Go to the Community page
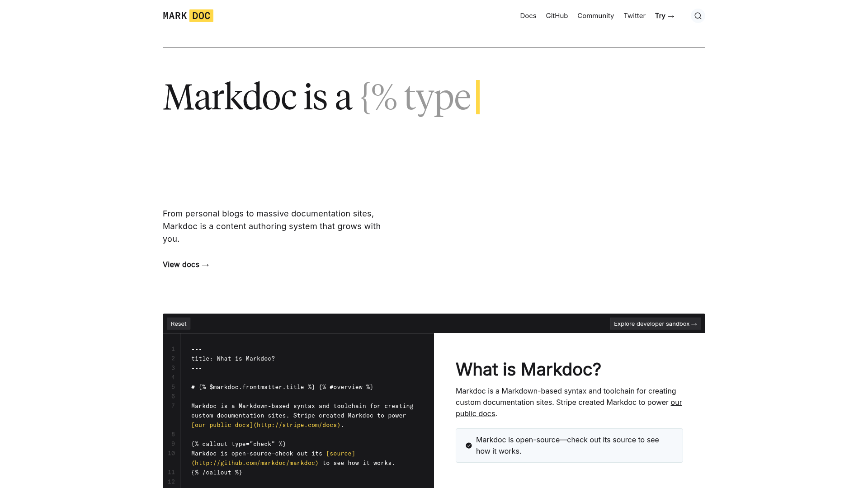The height and width of the screenshot is (488, 868). pyautogui.click(x=595, y=16)
